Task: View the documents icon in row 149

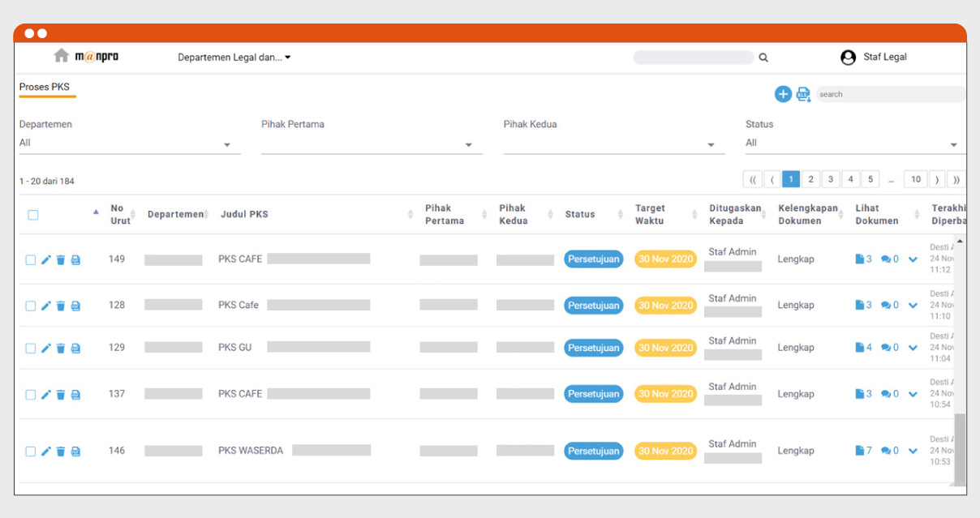Action: coord(860,259)
